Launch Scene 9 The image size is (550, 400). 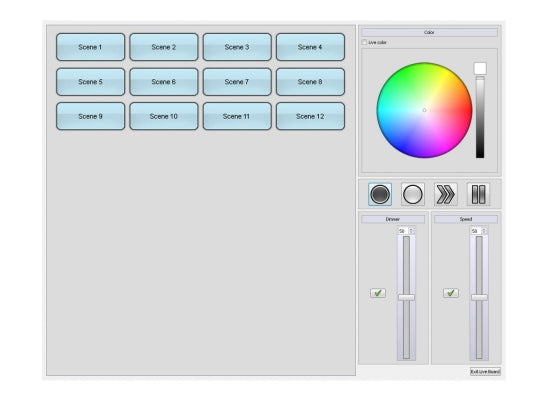coord(90,116)
